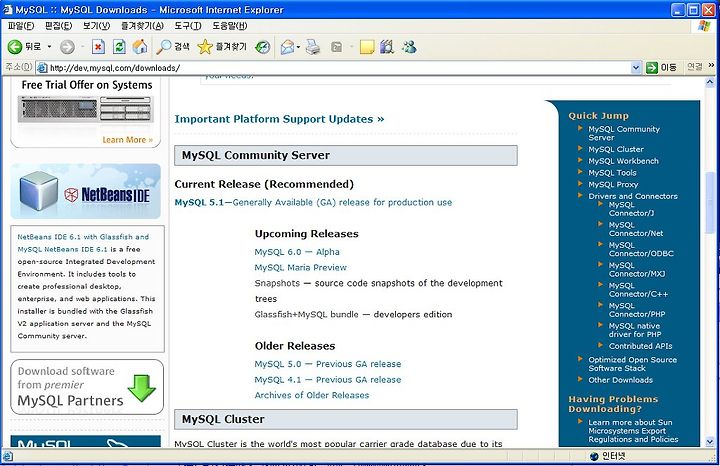The image size is (720, 466).
Task: Expand toolbar overflow chevron beside Links
Action: (711, 65)
